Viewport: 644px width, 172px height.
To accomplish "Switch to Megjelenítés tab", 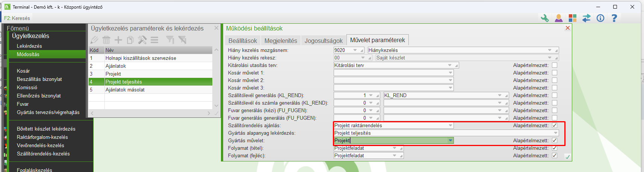I will pos(281,41).
